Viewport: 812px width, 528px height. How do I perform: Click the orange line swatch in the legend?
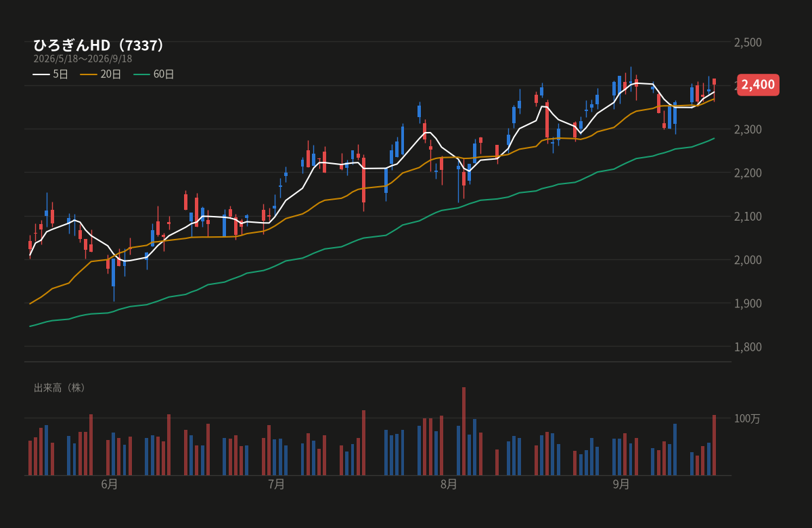[x=89, y=74]
